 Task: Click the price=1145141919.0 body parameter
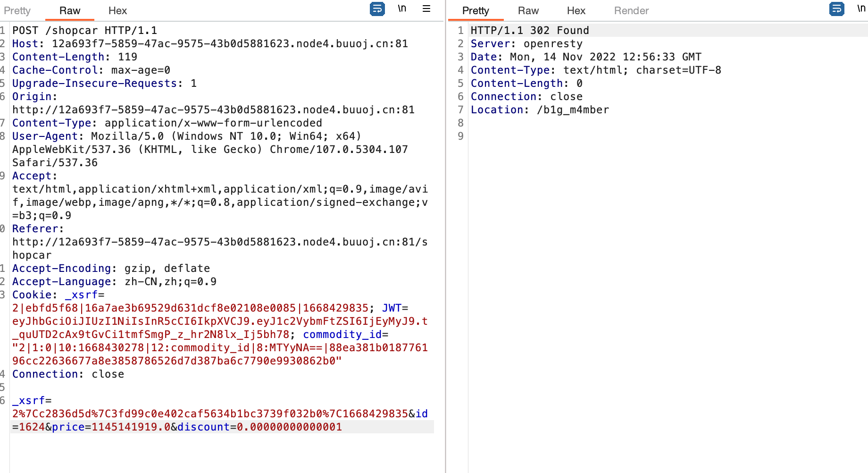[x=111, y=427]
